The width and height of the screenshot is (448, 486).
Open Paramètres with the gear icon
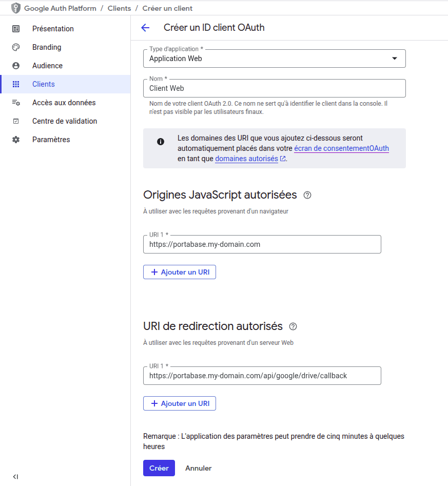[16, 139]
